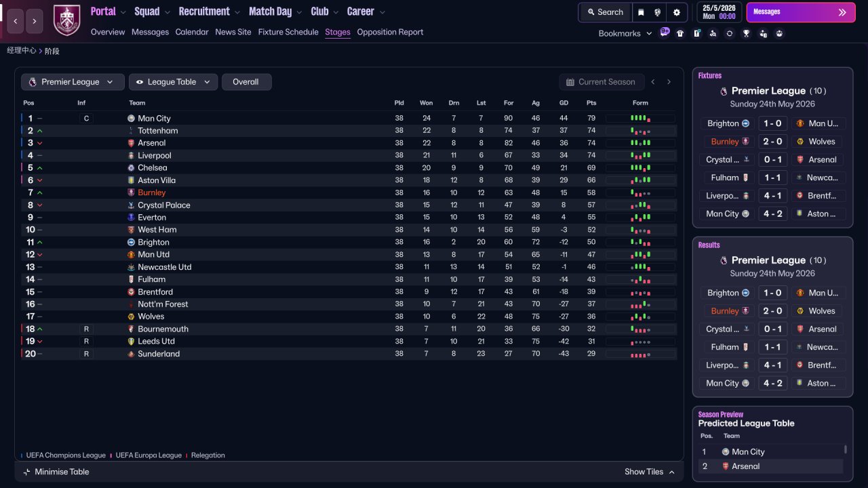Select Nott'm Forest team name in table
The width and height of the screenshot is (868, 488).
click(x=163, y=304)
